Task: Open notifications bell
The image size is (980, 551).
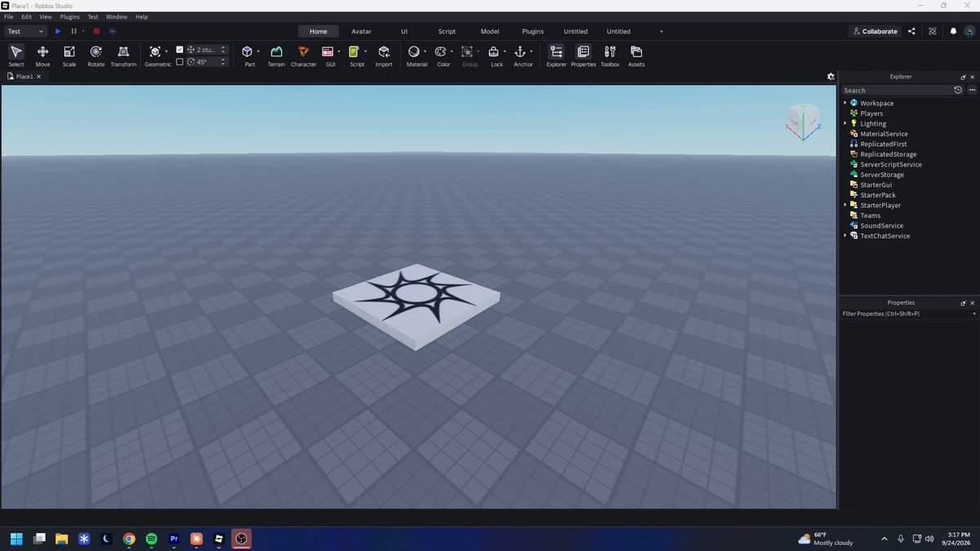Action: [953, 31]
